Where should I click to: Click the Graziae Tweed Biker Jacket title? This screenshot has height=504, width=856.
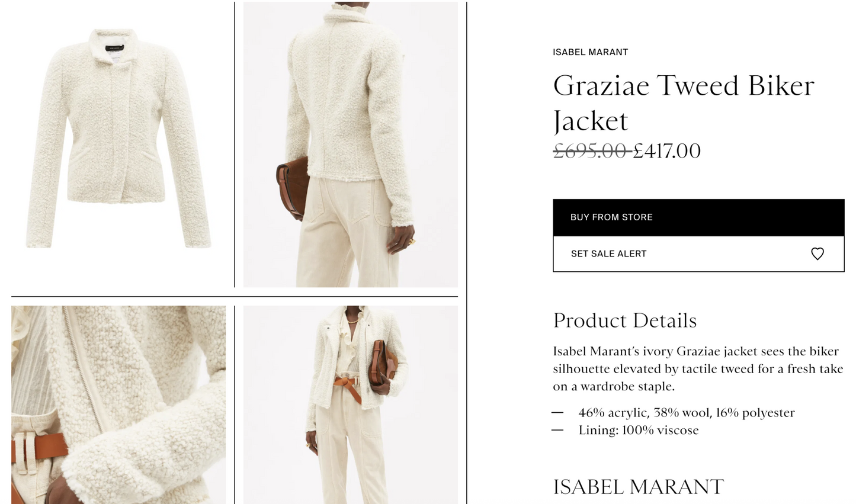point(684,103)
